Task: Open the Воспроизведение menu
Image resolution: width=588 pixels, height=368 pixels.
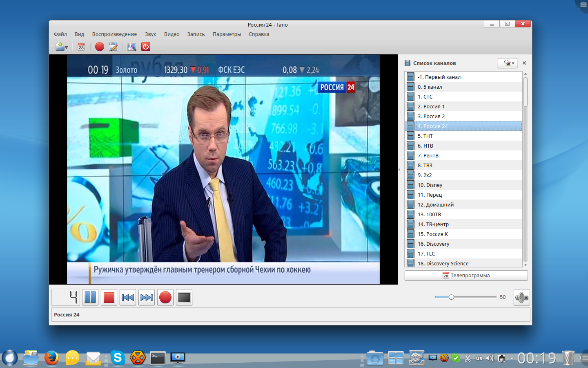Action: click(x=114, y=34)
